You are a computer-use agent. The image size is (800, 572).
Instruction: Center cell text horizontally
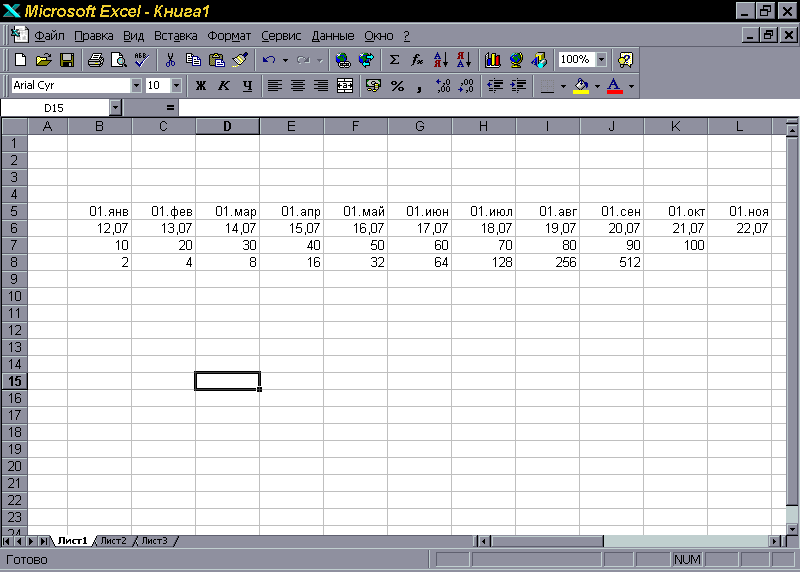pos(298,86)
